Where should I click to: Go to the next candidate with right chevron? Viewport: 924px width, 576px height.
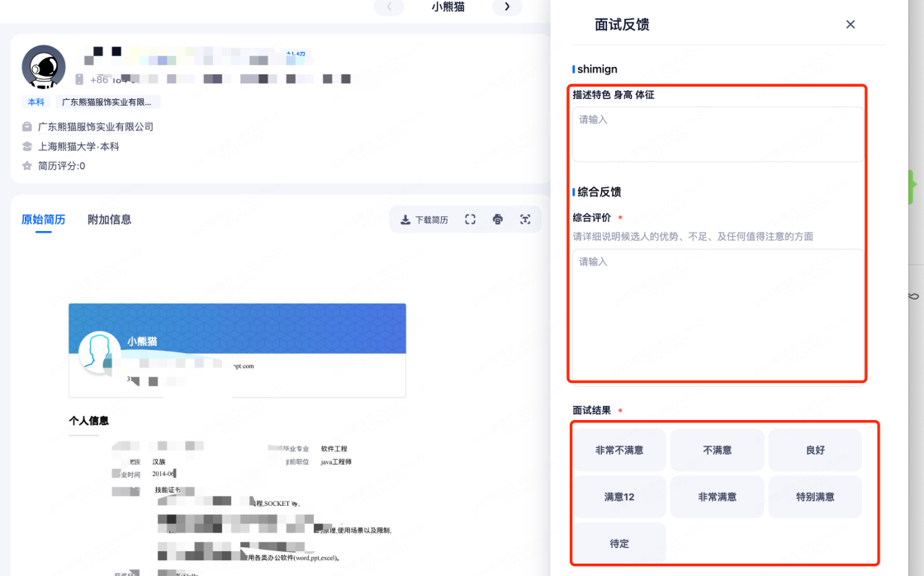tap(507, 7)
